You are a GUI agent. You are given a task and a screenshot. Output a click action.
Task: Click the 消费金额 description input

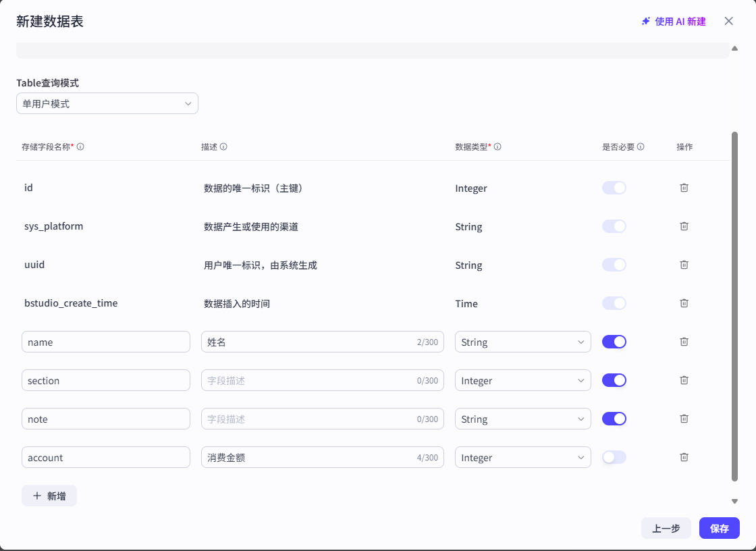click(x=322, y=457)
